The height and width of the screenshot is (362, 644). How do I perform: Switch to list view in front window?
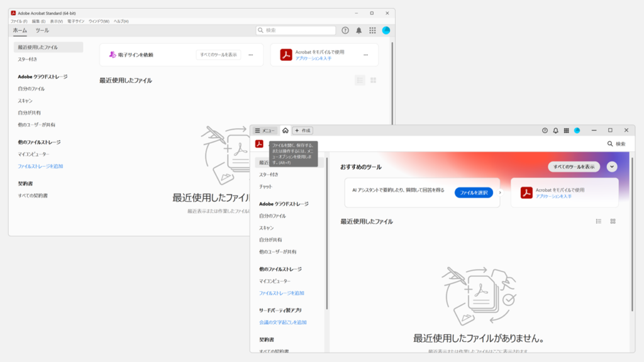pyautogui.click(x=599, y=221)
